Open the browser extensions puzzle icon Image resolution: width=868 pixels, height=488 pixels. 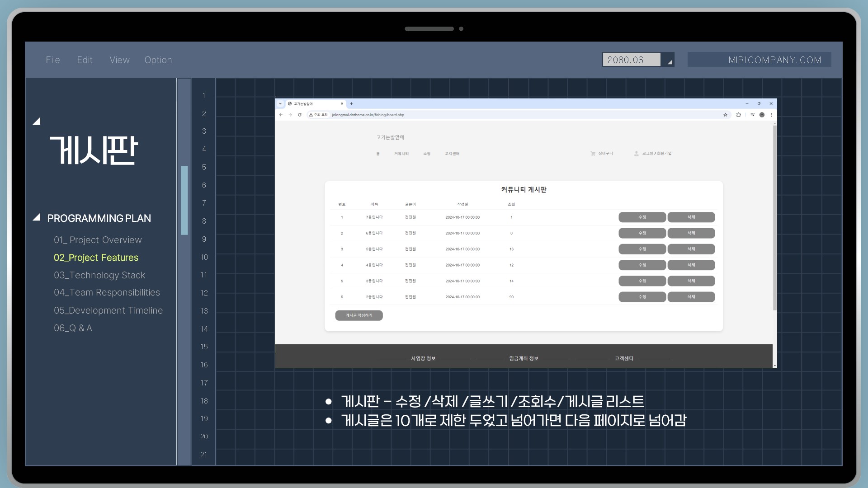(738, 115)
